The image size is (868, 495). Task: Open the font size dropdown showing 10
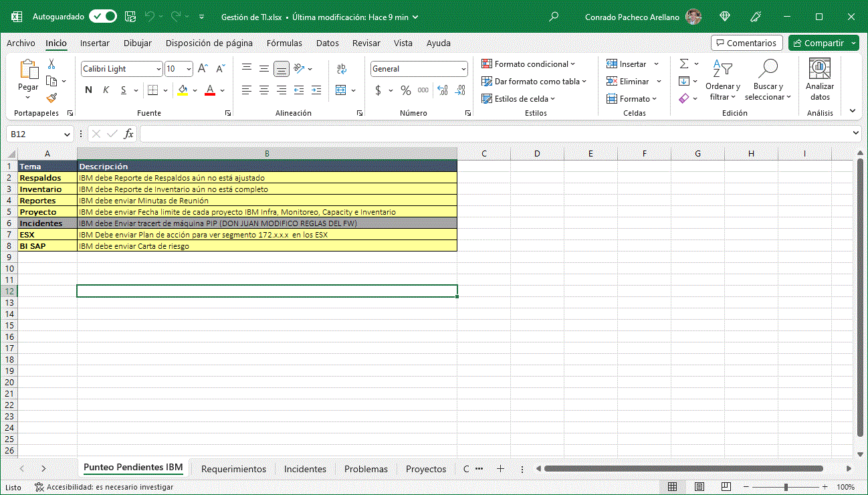(x=189, y=69)
